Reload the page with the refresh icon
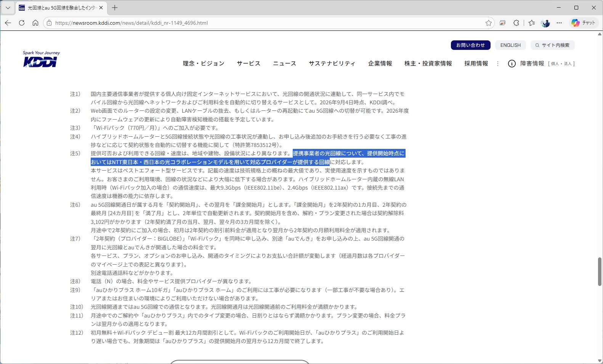 (22, 23)
